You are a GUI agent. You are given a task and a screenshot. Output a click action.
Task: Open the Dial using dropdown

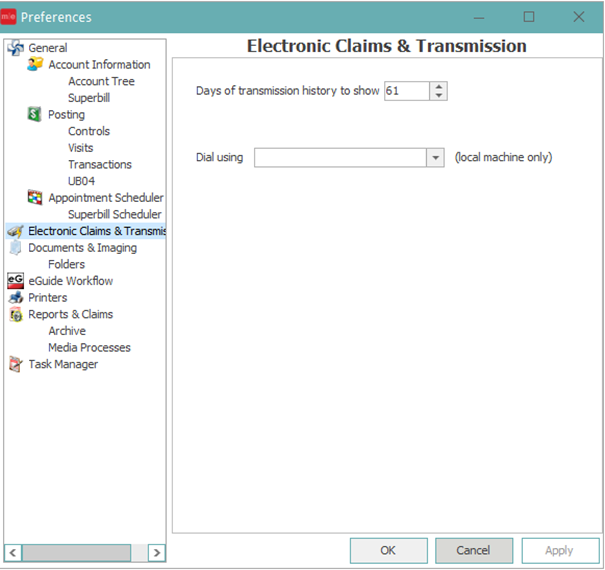click(435, 158)
